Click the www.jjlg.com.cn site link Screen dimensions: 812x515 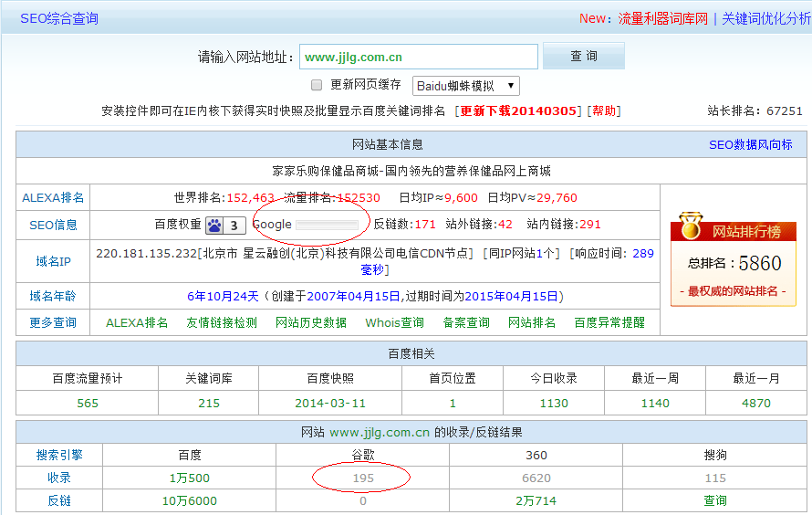380,432
